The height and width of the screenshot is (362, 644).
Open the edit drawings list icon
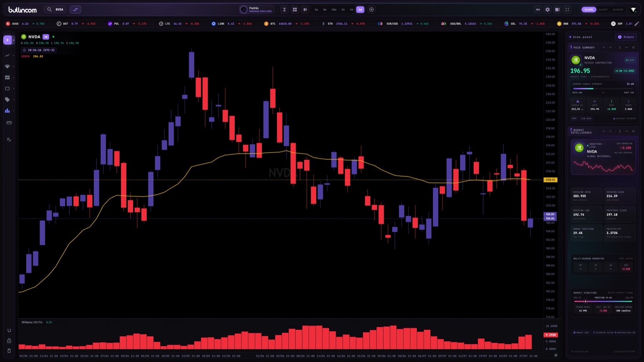coord(9,140)
